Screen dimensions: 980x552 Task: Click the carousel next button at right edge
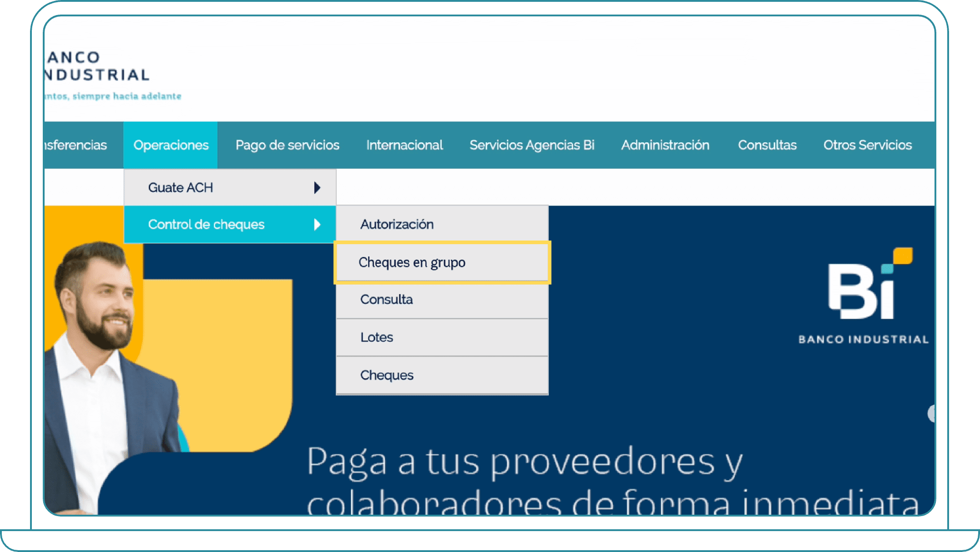coord(931,413)
